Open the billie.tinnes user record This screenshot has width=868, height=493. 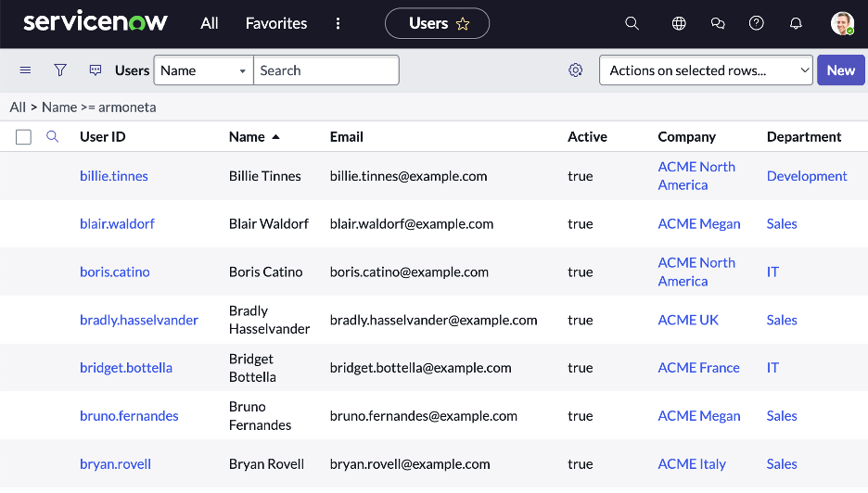114,176
